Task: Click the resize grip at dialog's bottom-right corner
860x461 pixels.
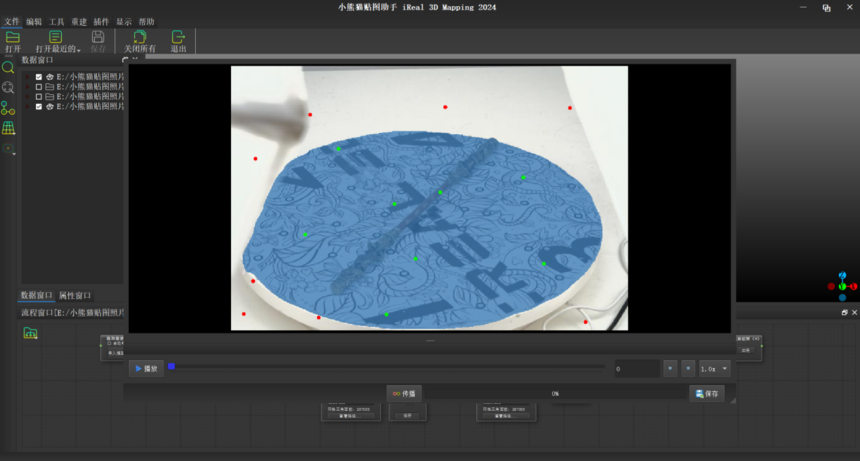Action: click(733, 400)
